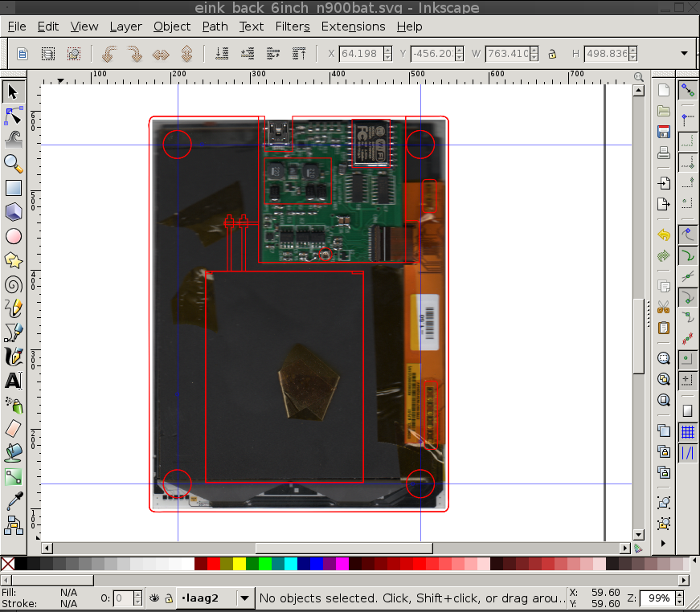
Task: Toggle the laag2 layer lock
Action: pyautogui.click(x=169, y=598)
